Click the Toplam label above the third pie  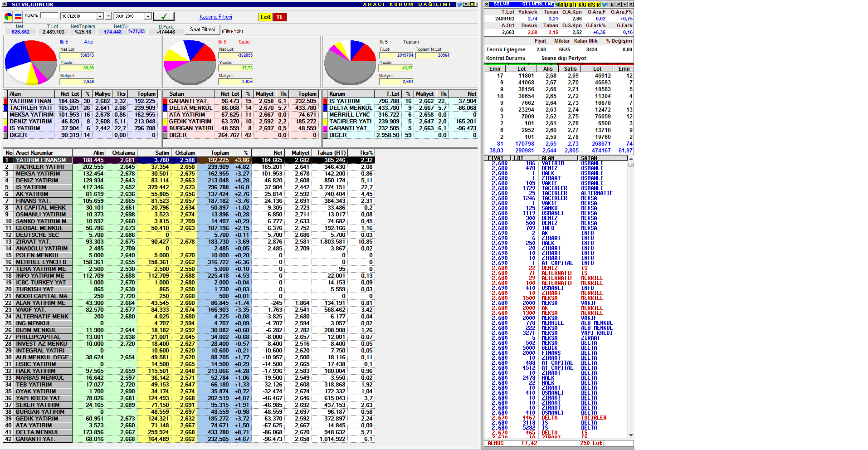411,42
